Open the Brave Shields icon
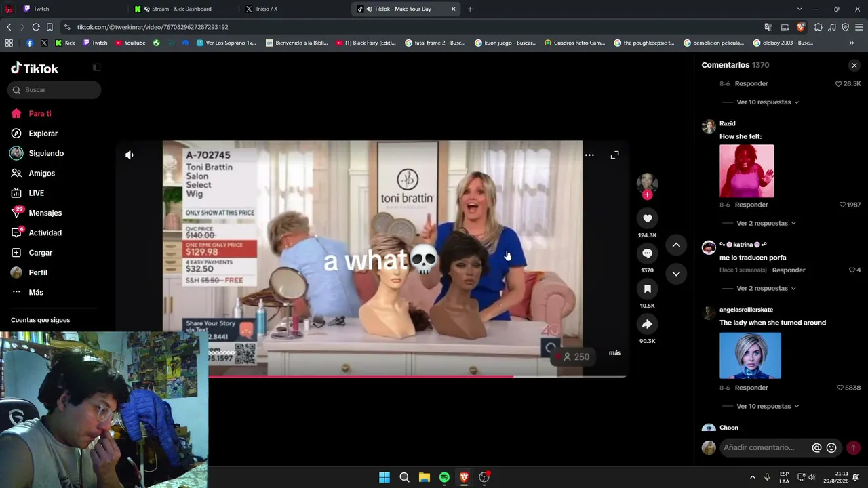 pyautogui.click(x=801, y=27)
